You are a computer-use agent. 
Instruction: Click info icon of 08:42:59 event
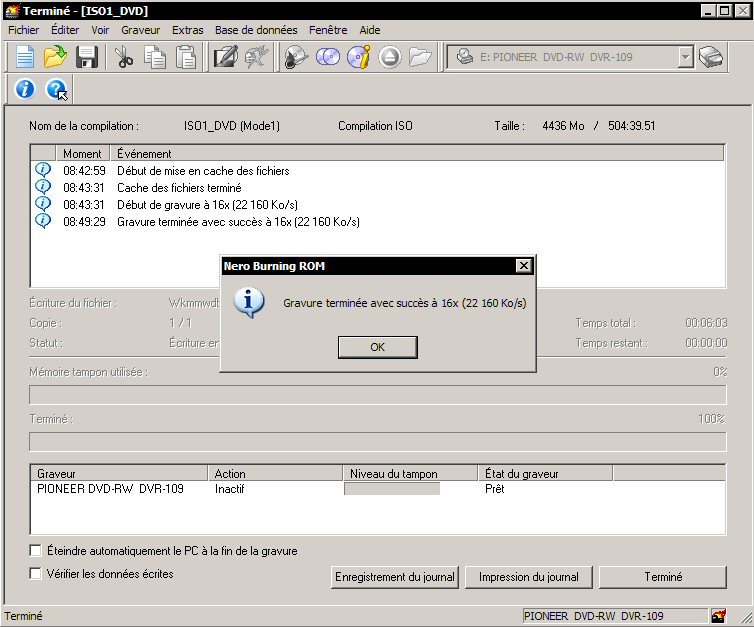pyautogui.click(x=43, y=170)
